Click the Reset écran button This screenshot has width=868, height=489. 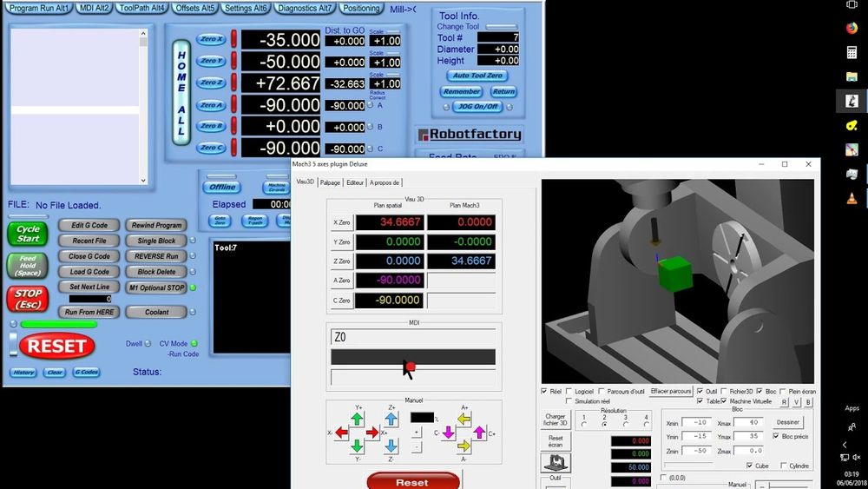(556, 441)
